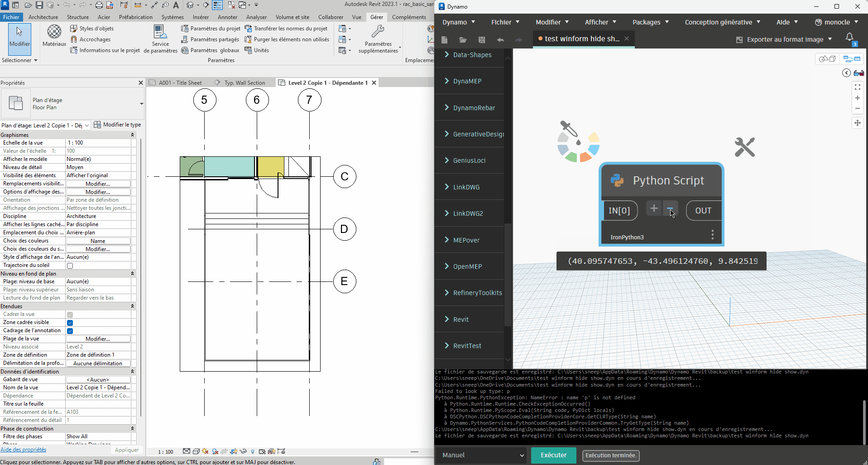Screen dimensions: 868x465
Task: Open the Manuel run mode dropdown
Action: click(482, 455)
